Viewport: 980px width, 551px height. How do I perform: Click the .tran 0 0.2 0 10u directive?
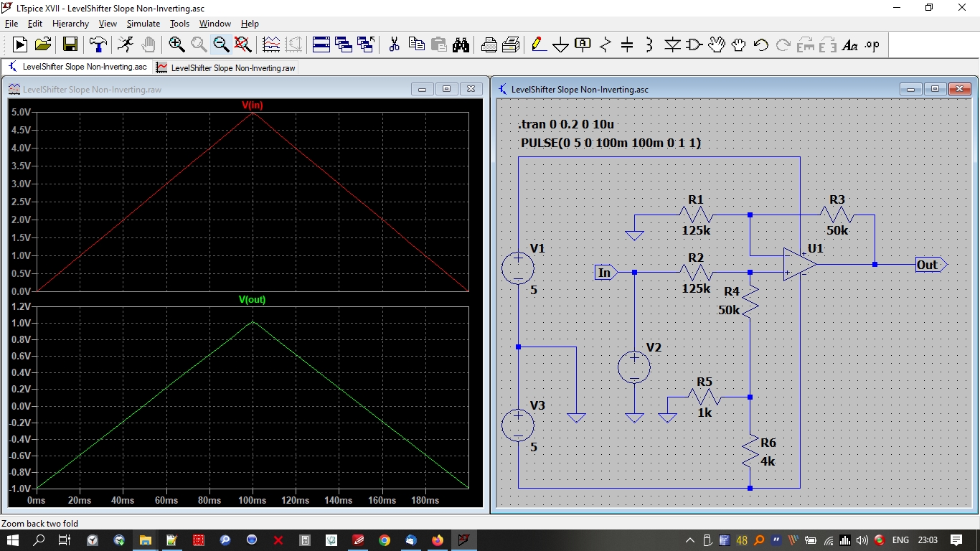pos(566,124)
